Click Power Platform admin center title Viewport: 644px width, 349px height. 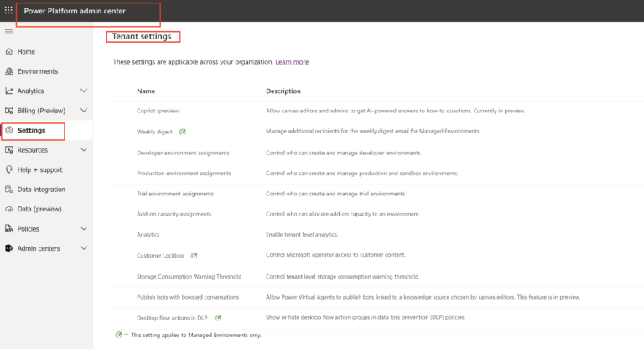(75, 11)
